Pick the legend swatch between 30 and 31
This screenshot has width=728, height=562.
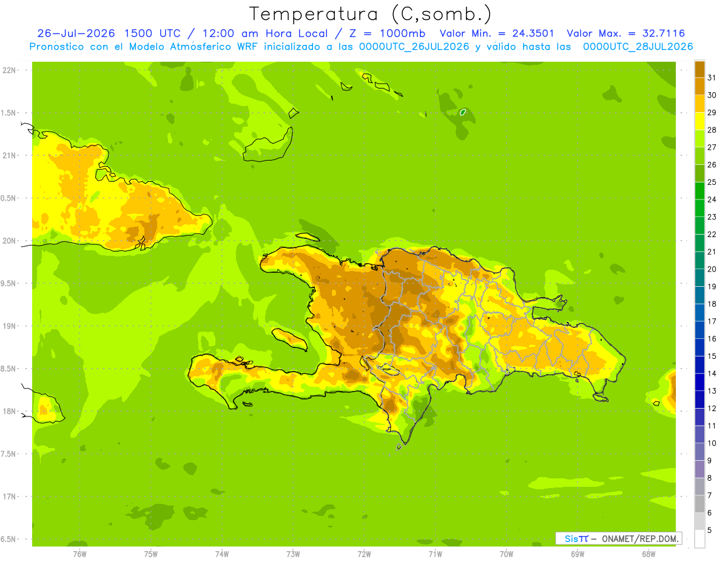pos(699,86)
